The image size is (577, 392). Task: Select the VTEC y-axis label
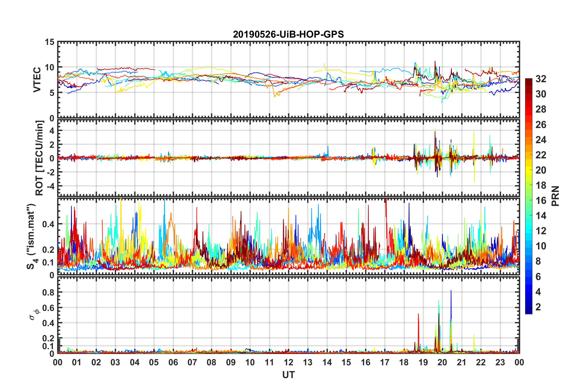click(37, 80)
